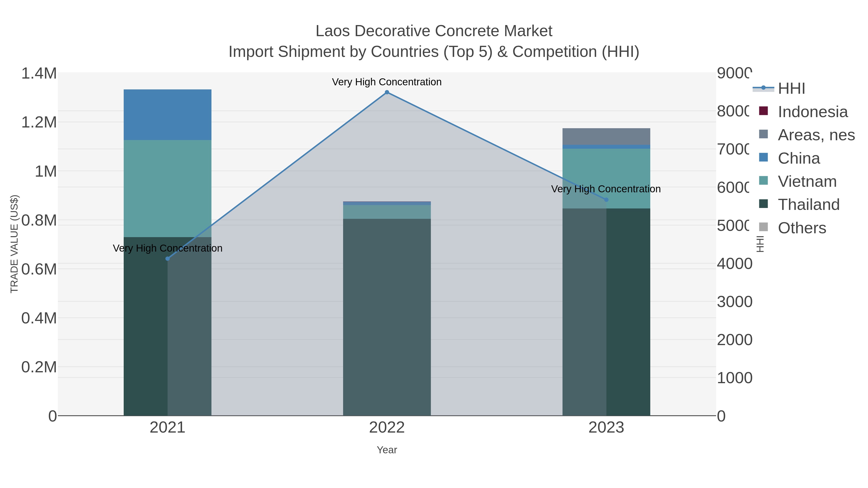868x488 pixels.
Task: Click the China blue legend swatch
Action: (x=764, y=157)
